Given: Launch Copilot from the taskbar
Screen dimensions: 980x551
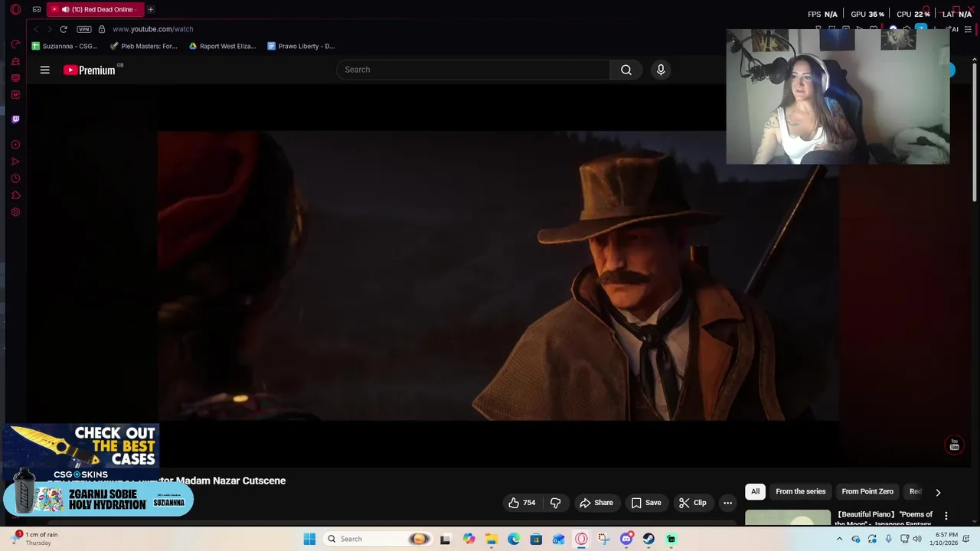Looking at the screenshot, I should 469,539.
